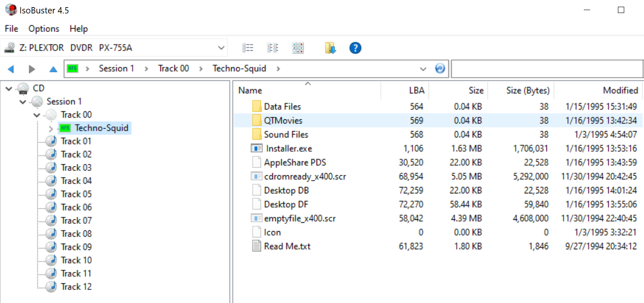Viewport: 644px width, 303px height.
Task: Click the extract folder toolbar icon
Action: pyautogui.click(x=330, y=48)
